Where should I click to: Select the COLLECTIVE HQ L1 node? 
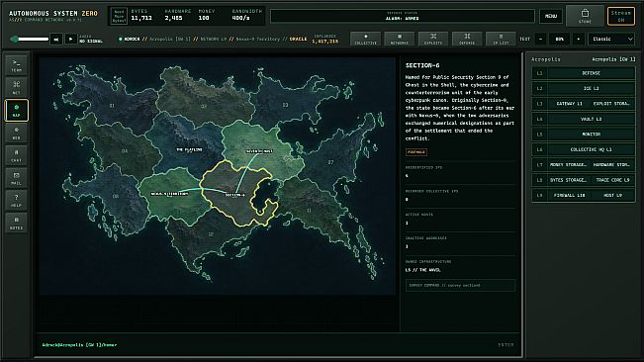point(591,149)
